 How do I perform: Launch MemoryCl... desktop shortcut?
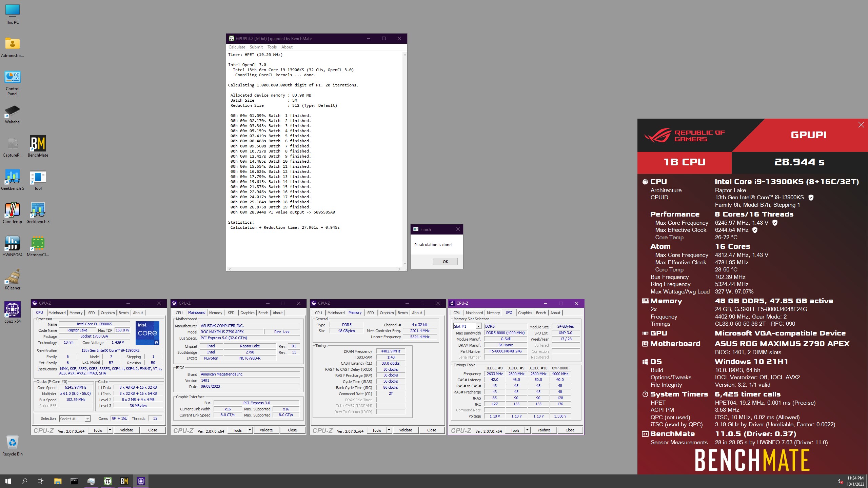(38, 247)
